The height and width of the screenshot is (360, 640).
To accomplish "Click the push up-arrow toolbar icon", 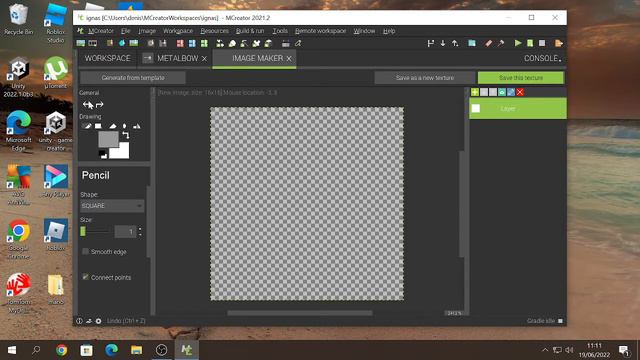I will point(455,43).
